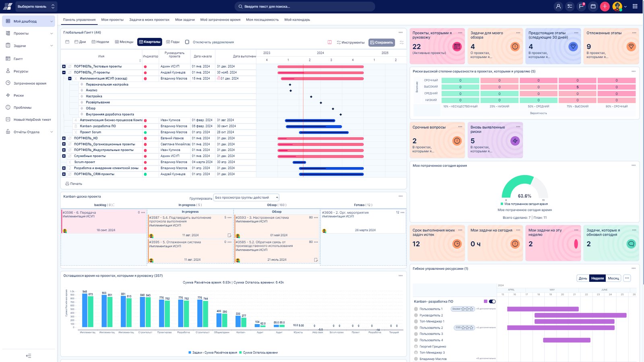Click the purple color swatch near Kanban- разработка ПО
The height and width of the screenshot is (362, 644).
485,301
